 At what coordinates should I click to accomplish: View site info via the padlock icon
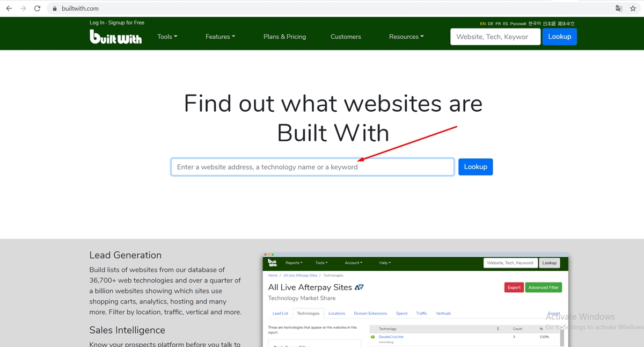click(x=54, y=9)
